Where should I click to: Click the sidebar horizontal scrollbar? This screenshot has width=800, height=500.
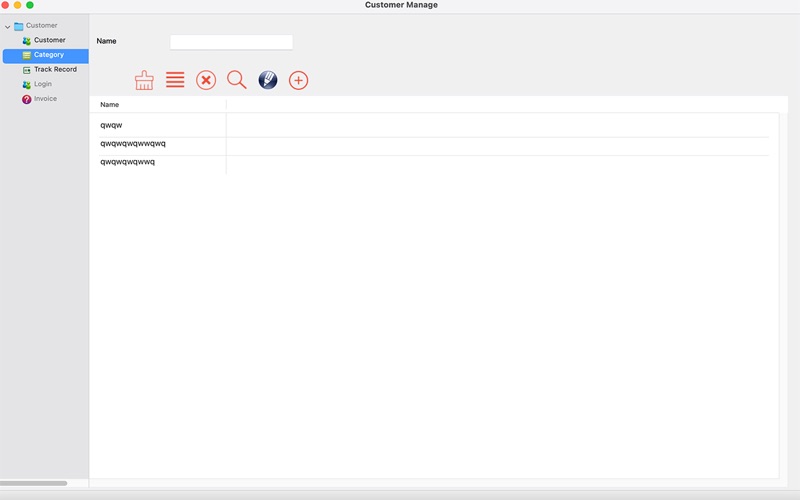pyautogui.click(x=35, y=483)
